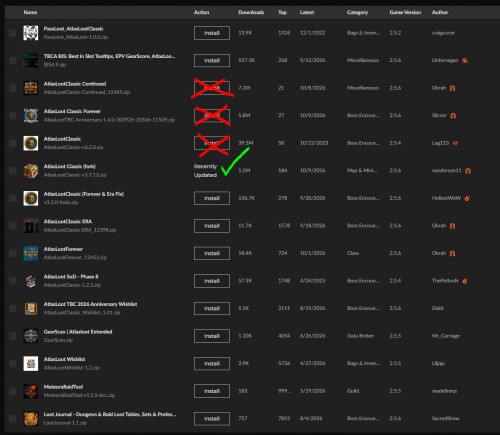Click the 39.3M downloads value
500x435 pixels.
(246, 143)
